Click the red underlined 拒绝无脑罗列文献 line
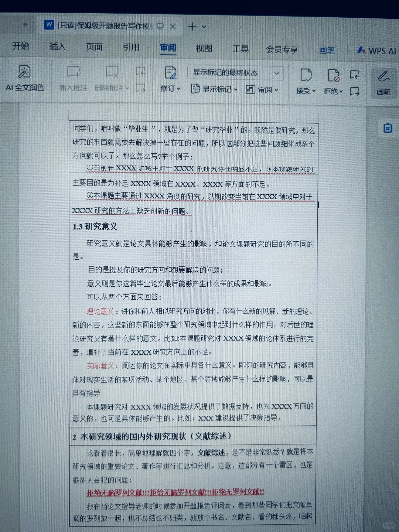The height and width of the screenshot is (532, 399). click(x=175, y=492)
